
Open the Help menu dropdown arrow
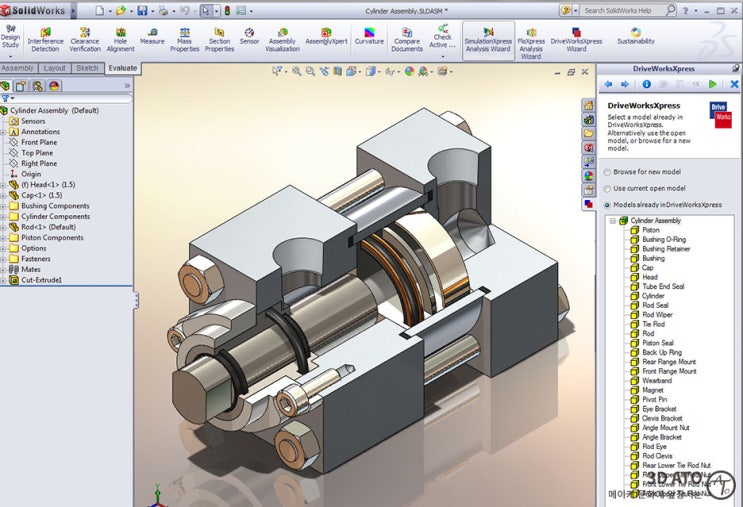point(696,10)
